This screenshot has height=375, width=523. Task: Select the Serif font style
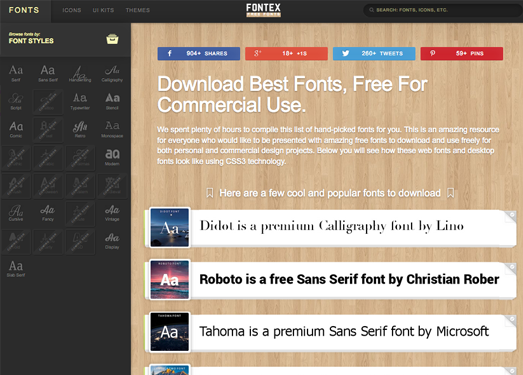pos(16,73)
